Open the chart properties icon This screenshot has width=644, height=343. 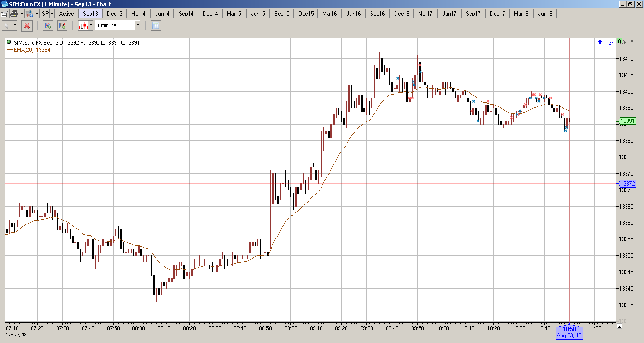point(5,14)
